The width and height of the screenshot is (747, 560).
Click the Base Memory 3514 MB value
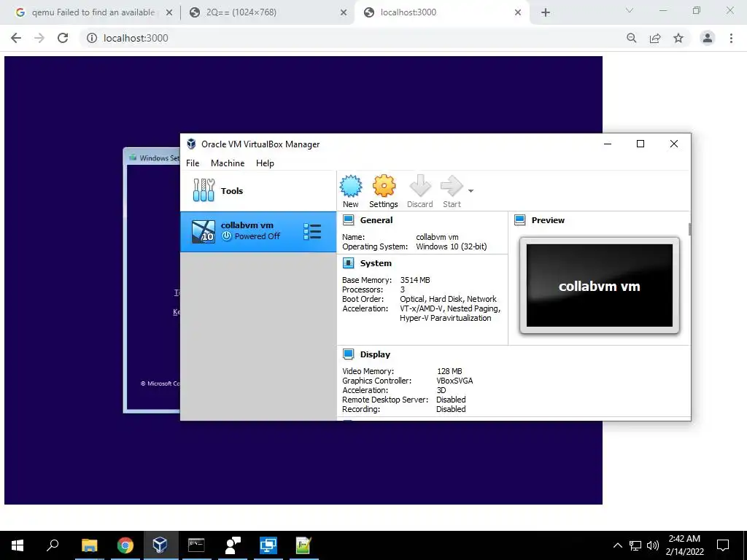415,280
